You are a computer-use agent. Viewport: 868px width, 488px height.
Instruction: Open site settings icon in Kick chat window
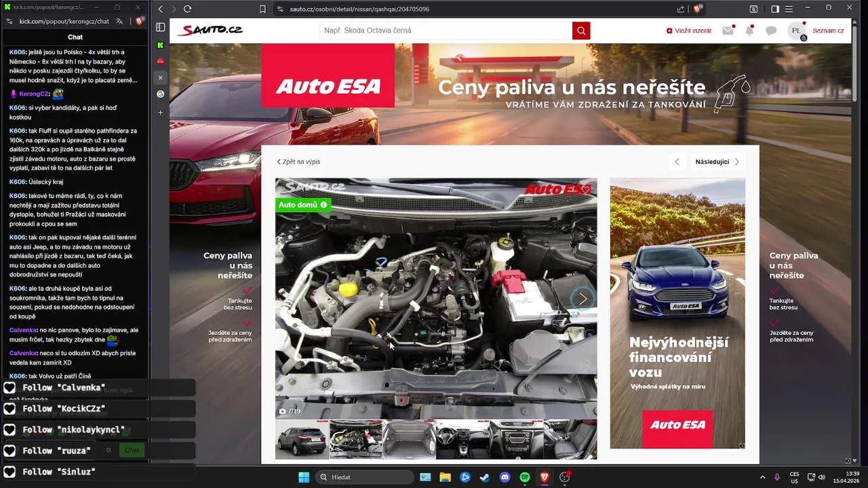click(x=9, y=21)
